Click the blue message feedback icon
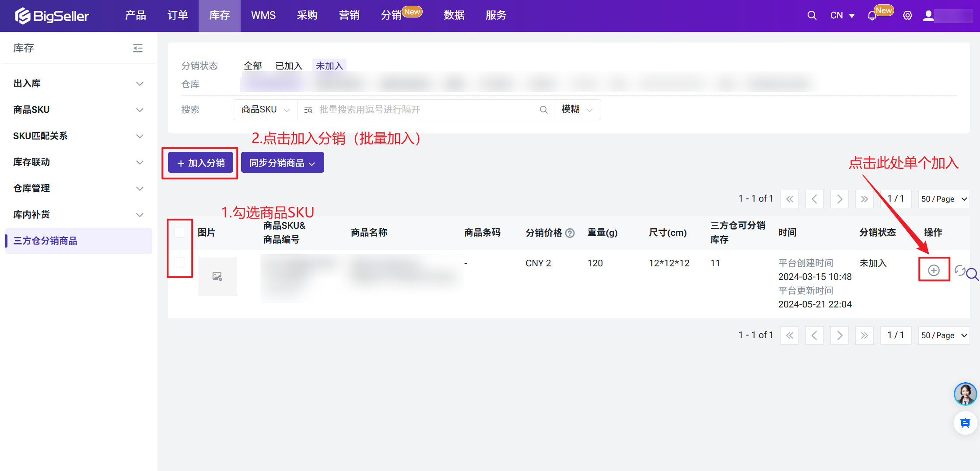The width and height of the screenshot is (980, 471). click(x=965, y=423)
